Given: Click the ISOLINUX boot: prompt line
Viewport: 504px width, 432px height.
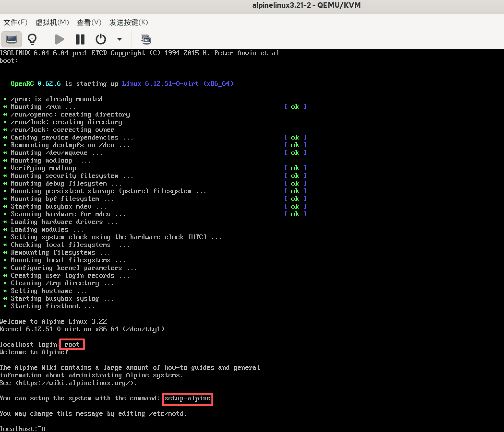Looking at the screenshot, I should pos(9,61).
